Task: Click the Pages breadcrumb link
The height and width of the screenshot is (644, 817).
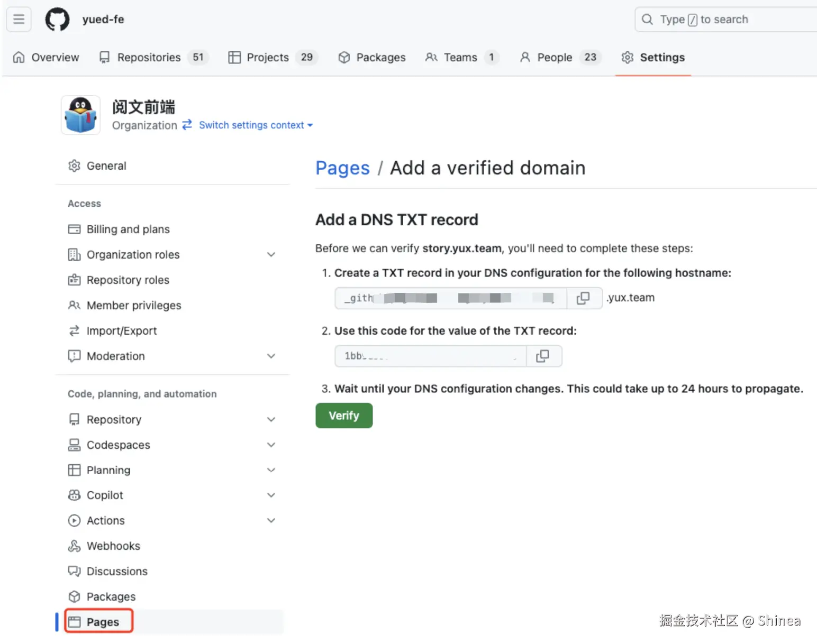Action: coord(342,168)
